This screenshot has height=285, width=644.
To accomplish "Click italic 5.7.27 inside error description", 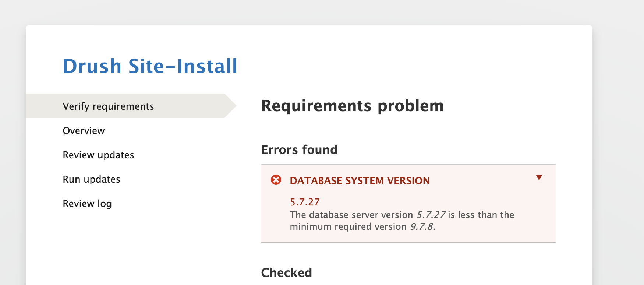I will (431, 215).
